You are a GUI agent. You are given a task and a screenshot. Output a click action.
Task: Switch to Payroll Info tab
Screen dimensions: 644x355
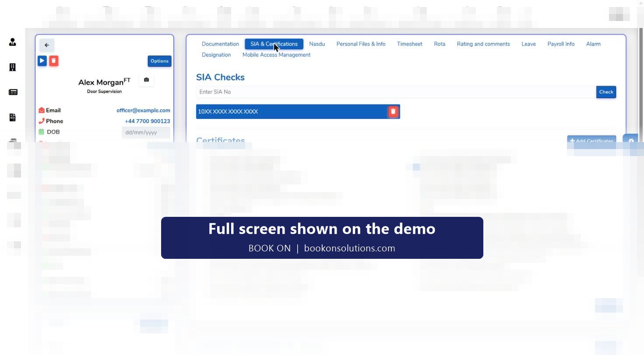coord(561,44)
